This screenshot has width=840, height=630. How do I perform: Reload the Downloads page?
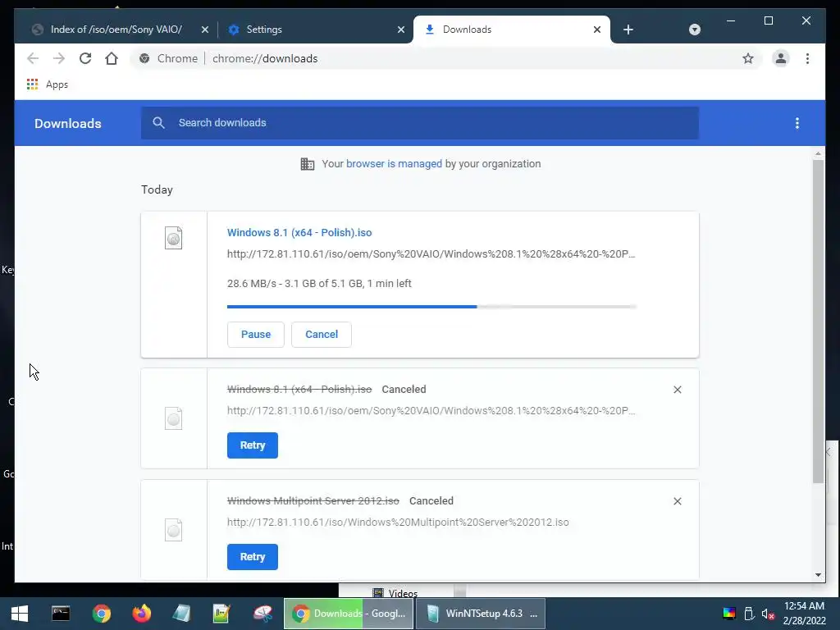tap(85, 58)
